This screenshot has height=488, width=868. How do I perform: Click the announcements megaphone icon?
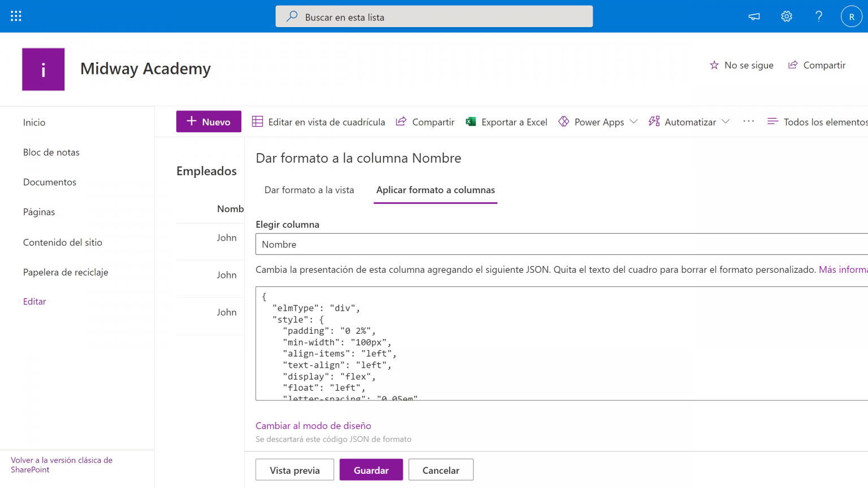(x=754, y=16)
